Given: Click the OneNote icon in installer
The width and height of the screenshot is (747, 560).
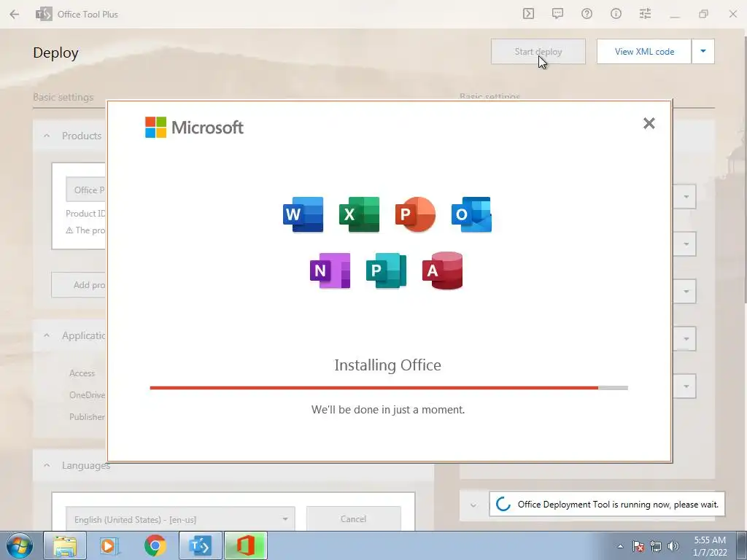Looking at the screenshot, I should (330, 271).
